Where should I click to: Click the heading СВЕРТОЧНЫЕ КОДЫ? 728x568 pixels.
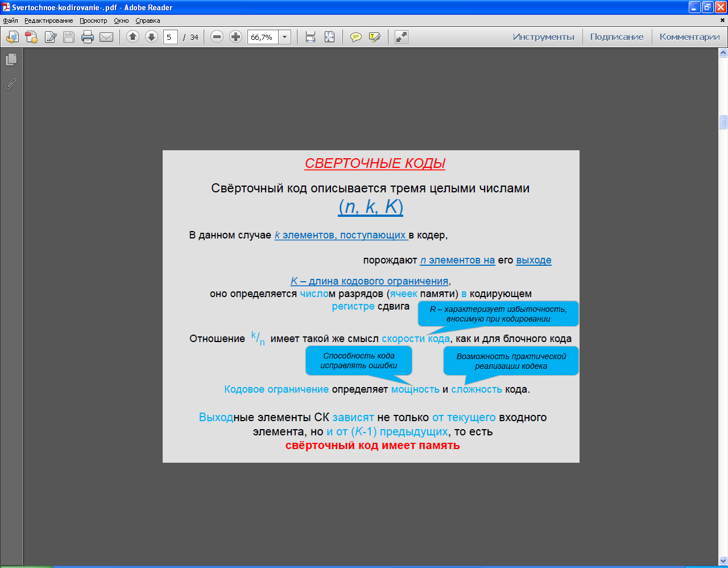(375, 163)
